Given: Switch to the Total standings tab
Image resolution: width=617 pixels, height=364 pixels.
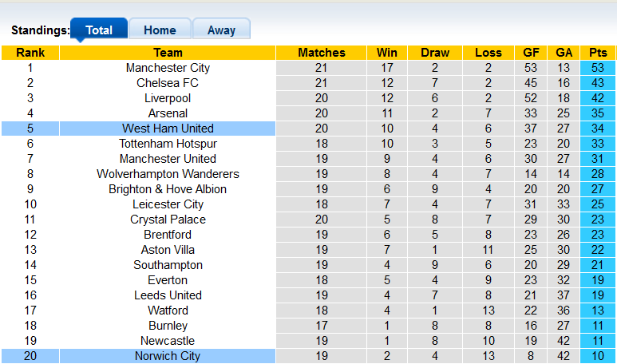Looking at the screenshot, I should 99,30.
